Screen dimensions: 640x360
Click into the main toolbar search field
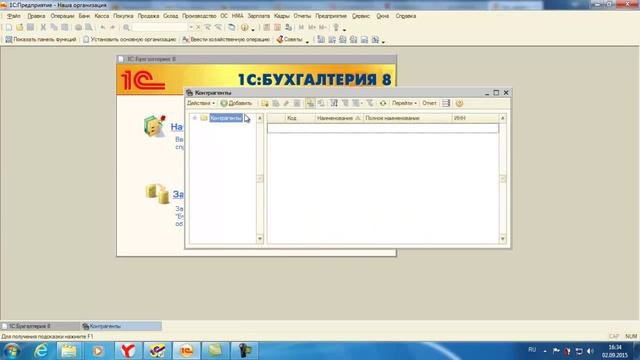[159, 27]
